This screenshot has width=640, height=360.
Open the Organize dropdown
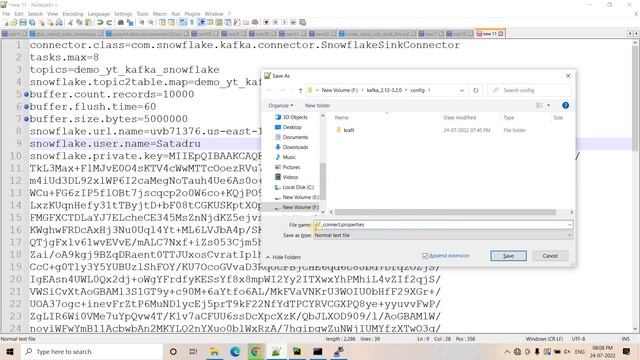(x=280, y=105)
